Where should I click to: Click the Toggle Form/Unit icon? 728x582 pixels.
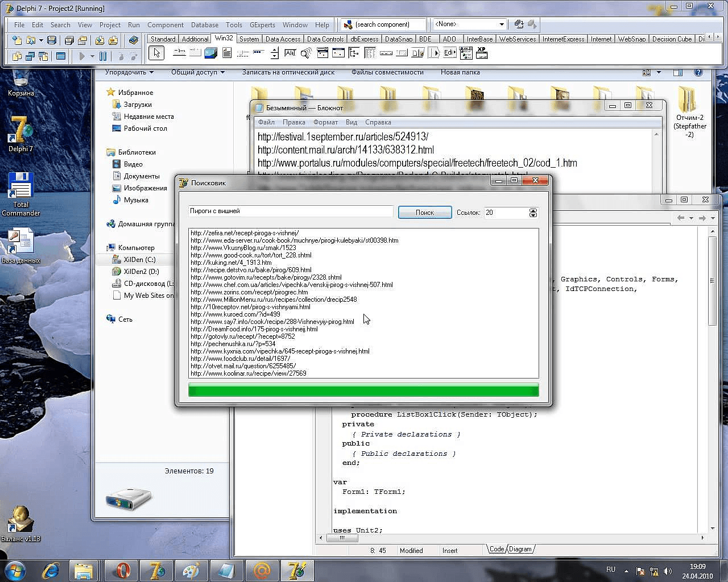(43, 56)
